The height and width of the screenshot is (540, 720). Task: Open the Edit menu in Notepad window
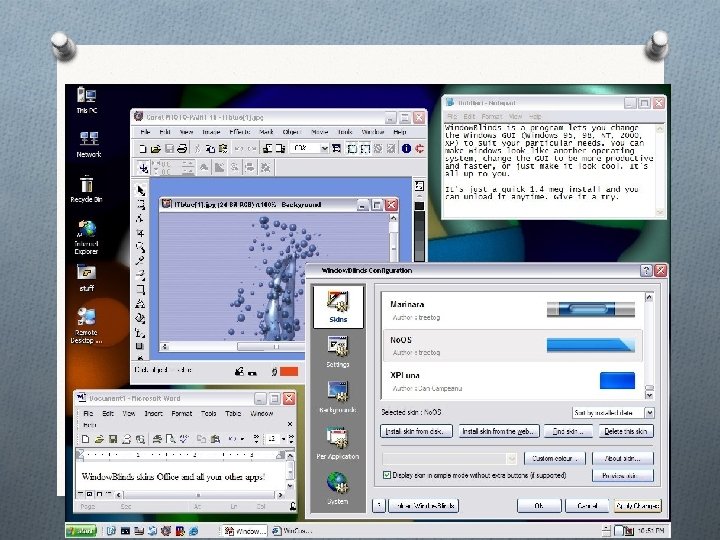point(469,117)
